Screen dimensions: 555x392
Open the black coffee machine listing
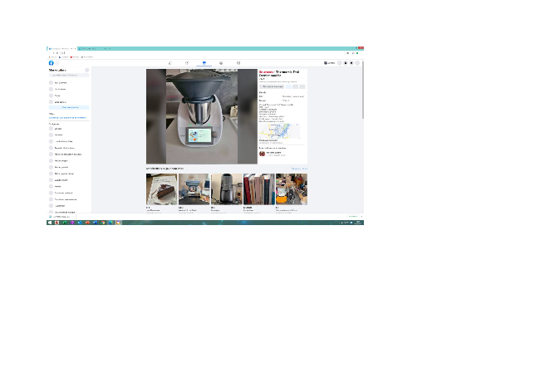click(227, 189)
